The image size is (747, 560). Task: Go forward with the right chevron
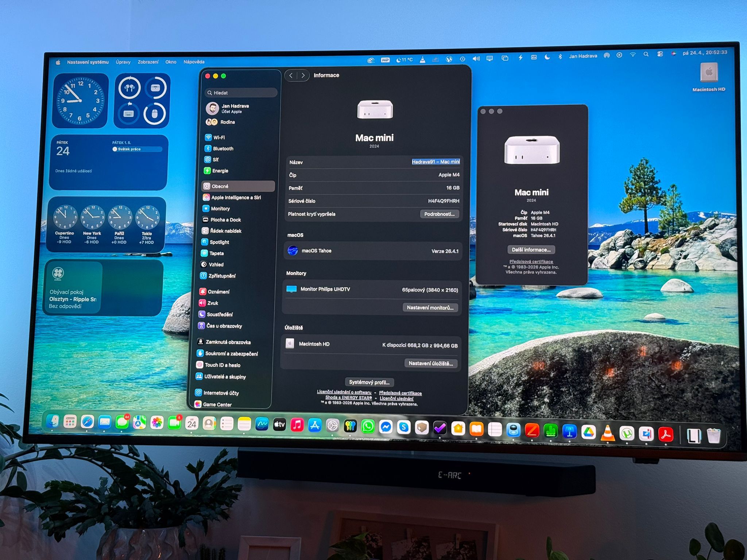pyautogui.click(x=303, y=75)
